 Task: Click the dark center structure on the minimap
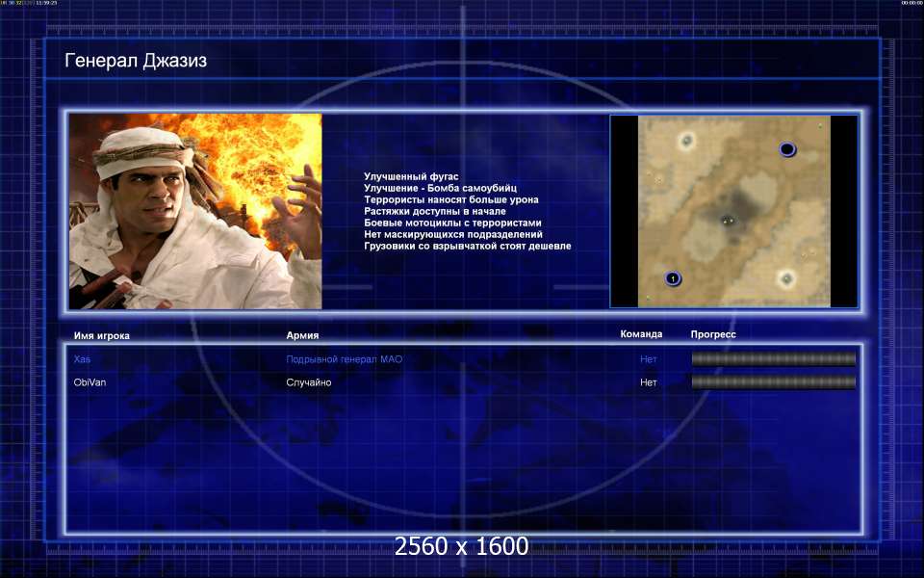(x=729, y=220)
